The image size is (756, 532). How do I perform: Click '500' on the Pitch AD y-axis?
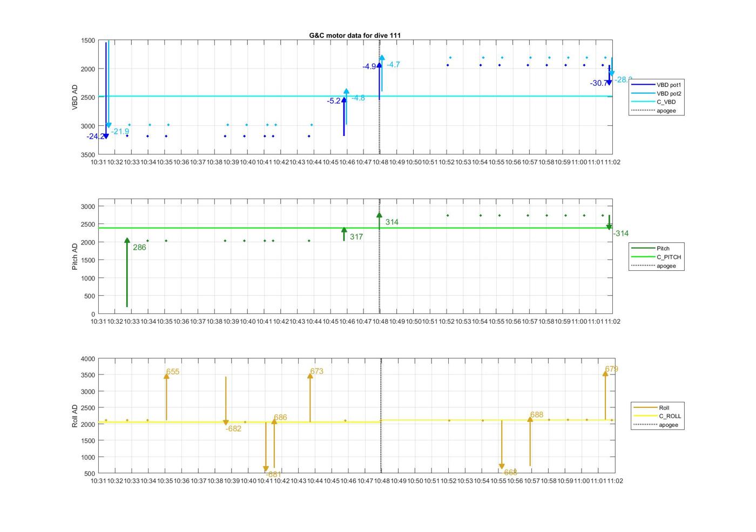click(90, 296)
